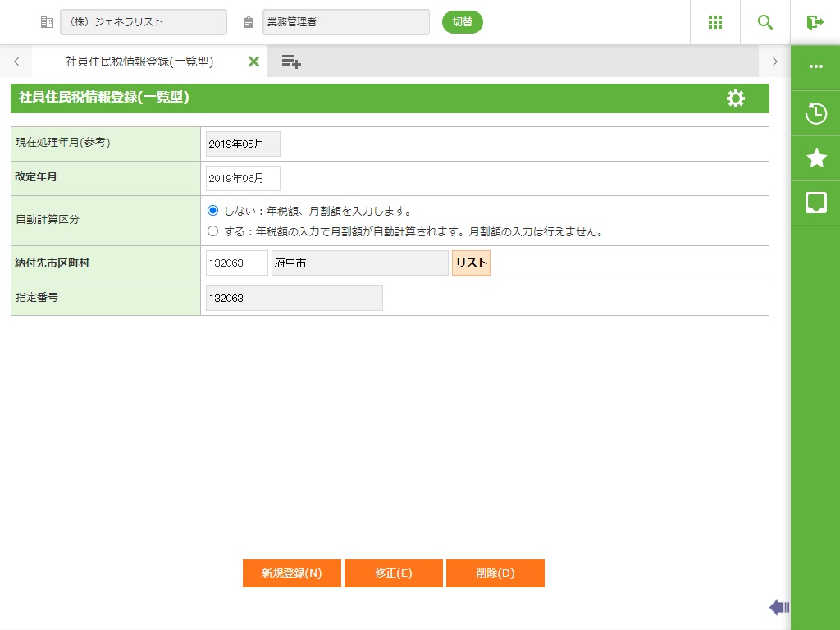Select the する auto-calculation radio option
The height and width of the screenshot is (630, 840).
(x=213, y=231)
